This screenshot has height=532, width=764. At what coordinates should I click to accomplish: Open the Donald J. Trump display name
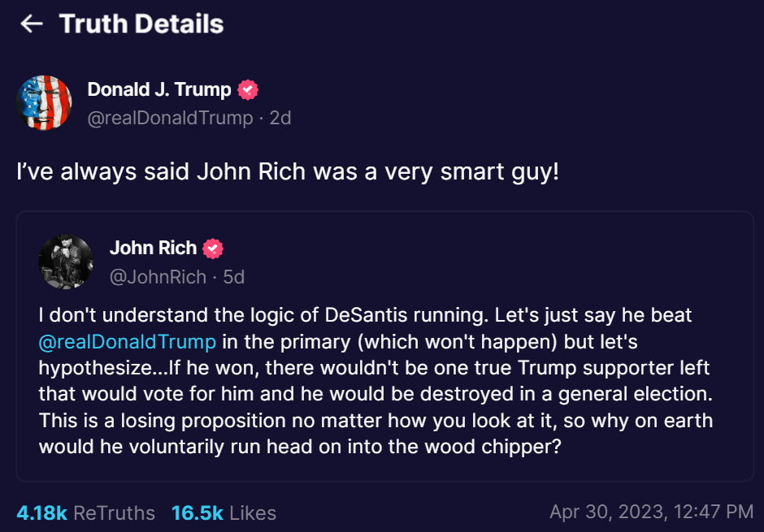(x=159, y=90)
